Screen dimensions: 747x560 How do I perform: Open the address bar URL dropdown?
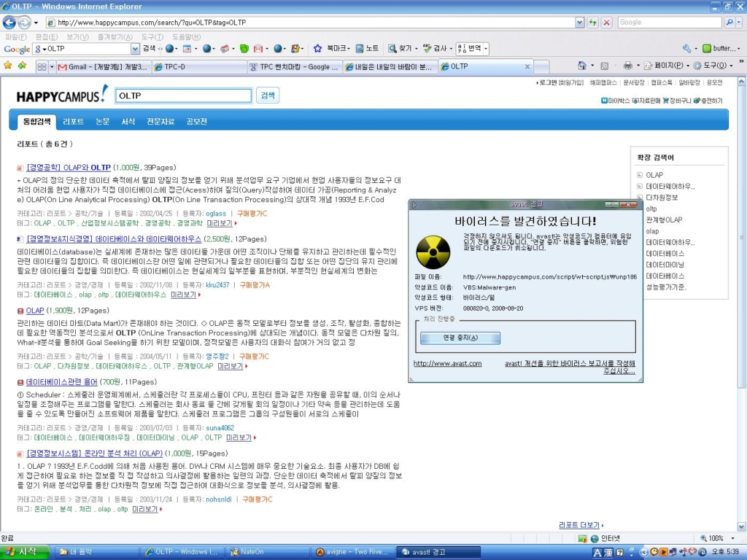coord(579,23)
